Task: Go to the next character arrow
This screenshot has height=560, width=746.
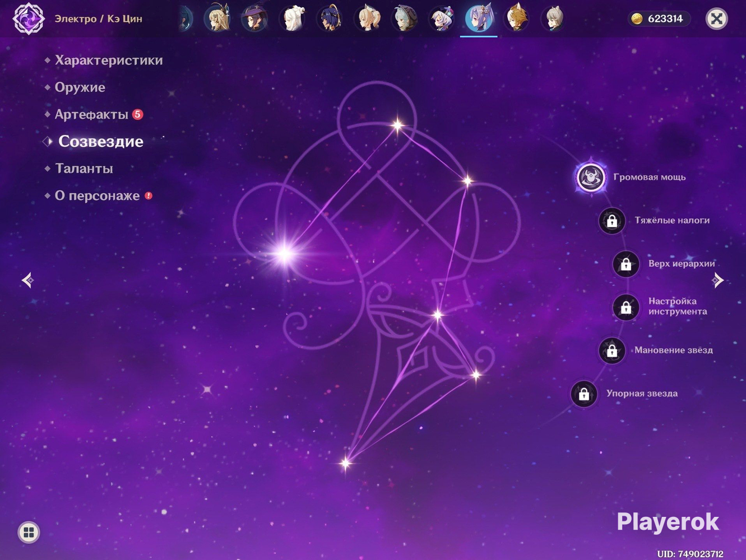Action: point(718,279)
